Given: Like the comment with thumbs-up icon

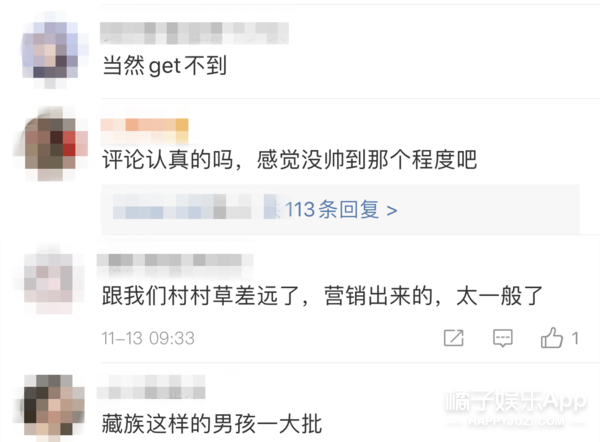Looking at the screenshot, I should [551, 337].
